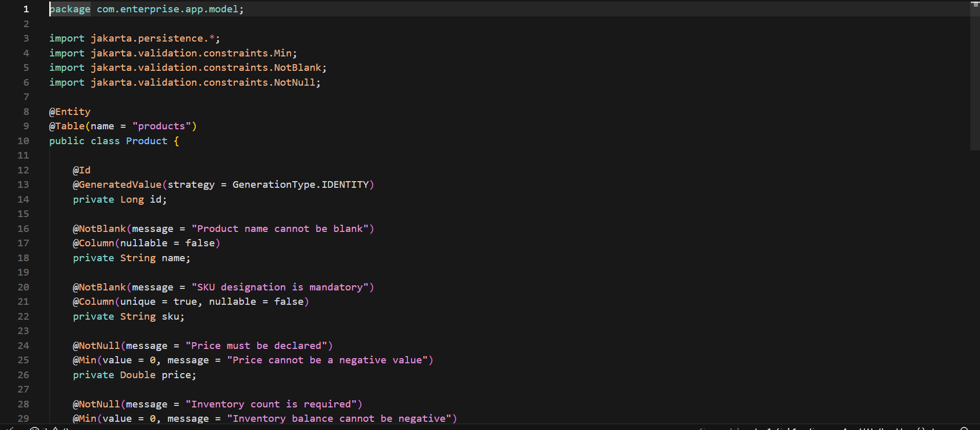This screenshot has width=980, height=430.
Task: Click line number 14 in the gutter
Action: pos(24,200)
